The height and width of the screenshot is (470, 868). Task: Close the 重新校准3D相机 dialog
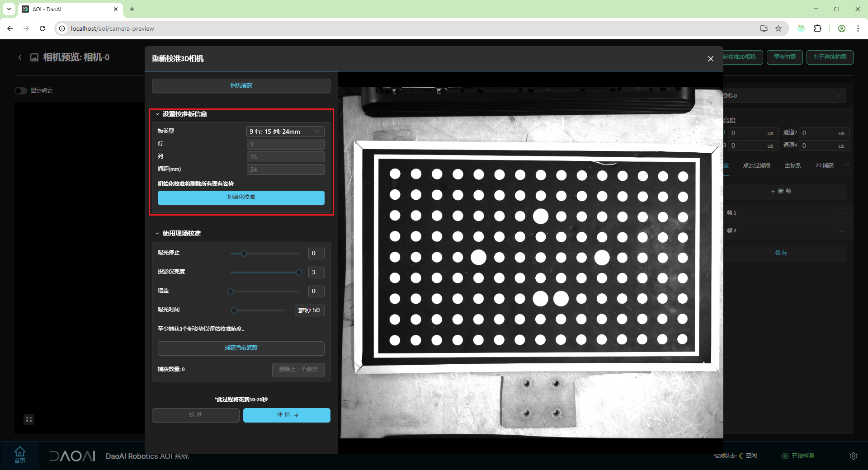point(710,59)
